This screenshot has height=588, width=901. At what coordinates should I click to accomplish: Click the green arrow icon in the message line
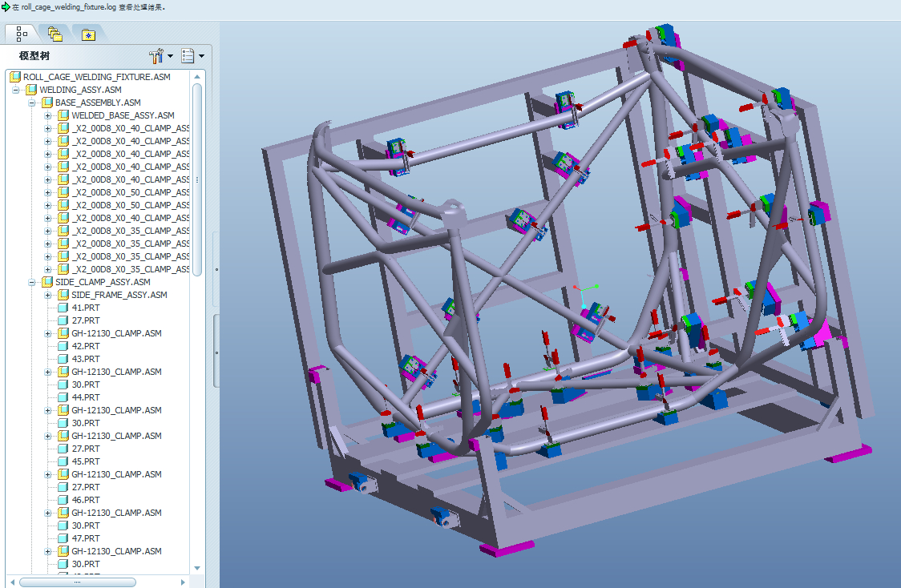click(6, 7)
